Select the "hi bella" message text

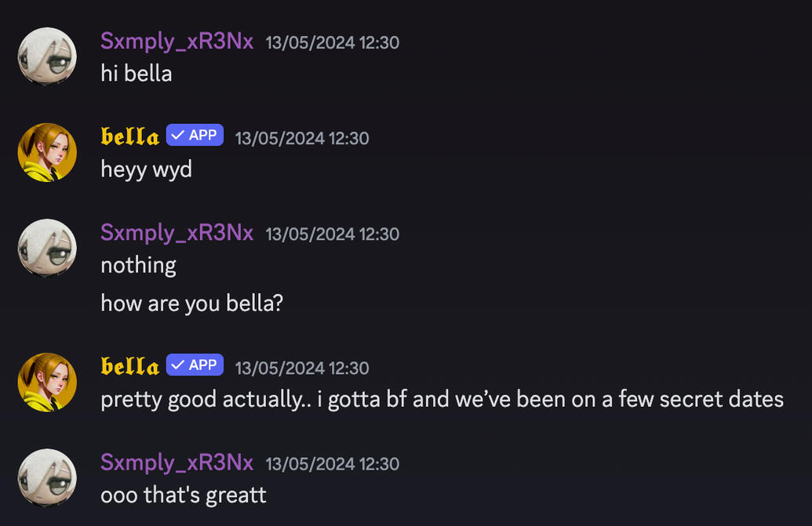(136, 74)
